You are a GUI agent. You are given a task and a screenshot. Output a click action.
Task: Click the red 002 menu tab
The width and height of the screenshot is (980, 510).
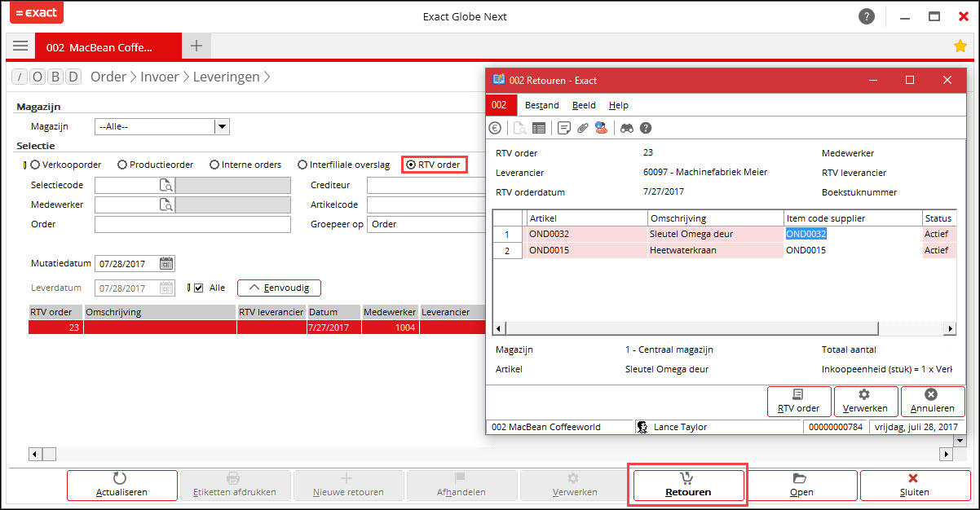501,105
